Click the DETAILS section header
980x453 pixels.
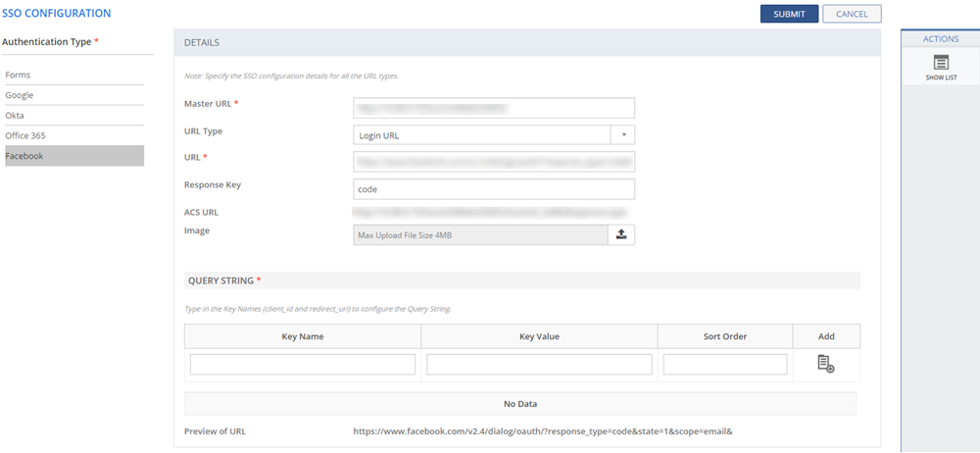click(202, 43)
